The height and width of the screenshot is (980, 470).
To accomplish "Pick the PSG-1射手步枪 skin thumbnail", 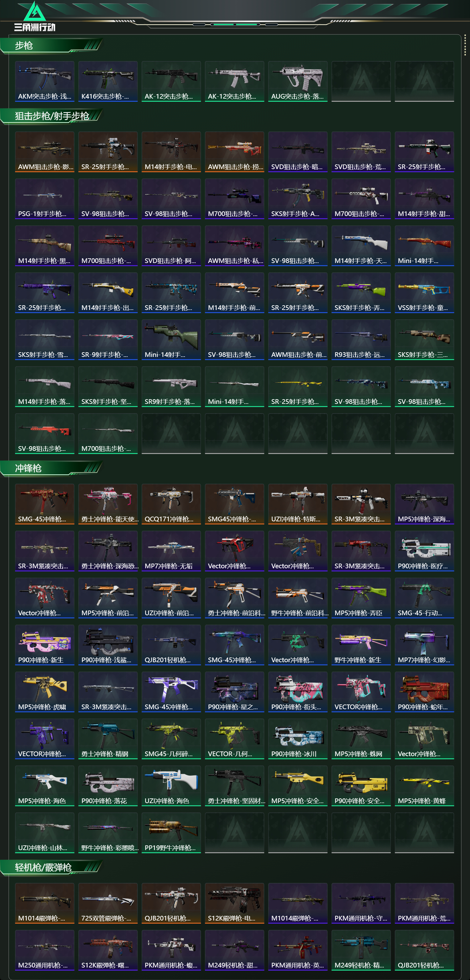I will [44, 199].
